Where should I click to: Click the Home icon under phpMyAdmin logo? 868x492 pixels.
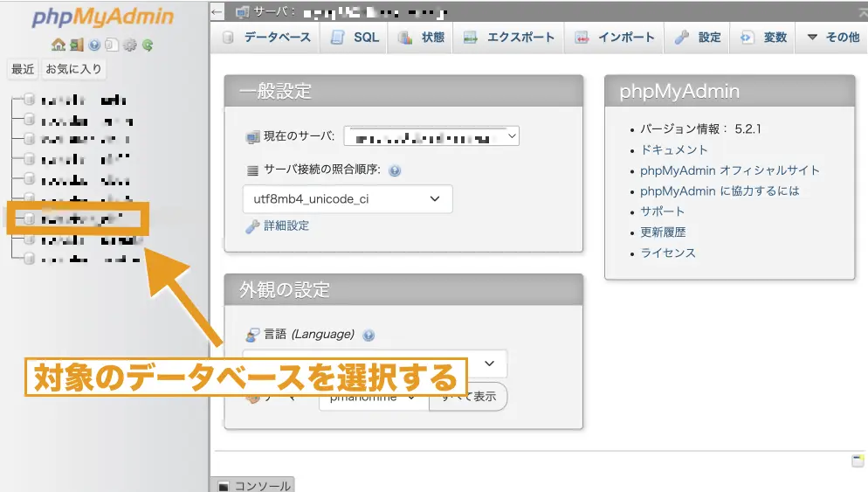coord(59,45)
